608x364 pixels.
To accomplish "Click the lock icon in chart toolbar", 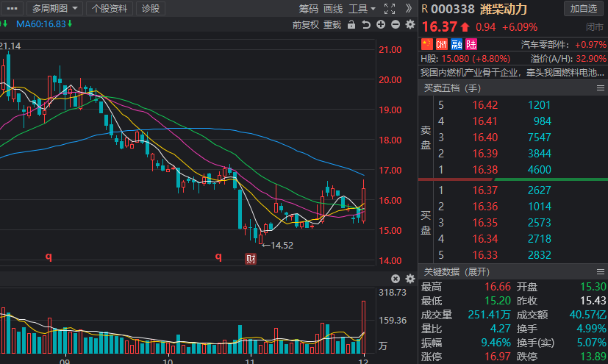I will [351, 25].
